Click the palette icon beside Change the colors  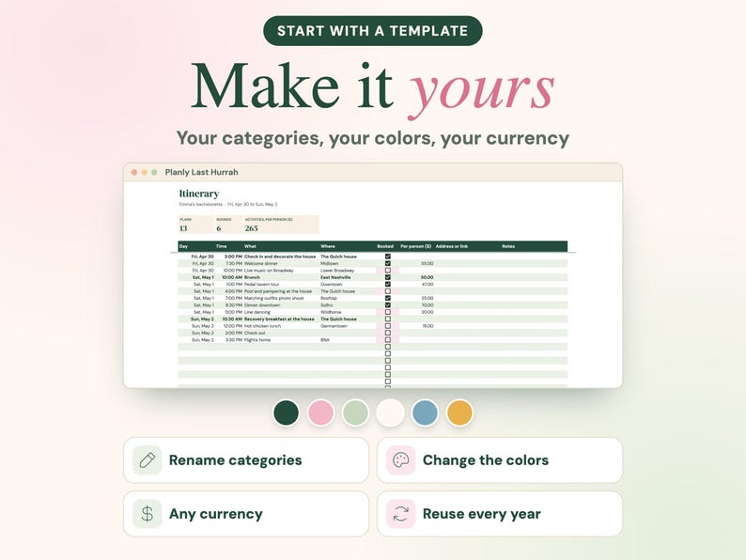click(400, 460)
